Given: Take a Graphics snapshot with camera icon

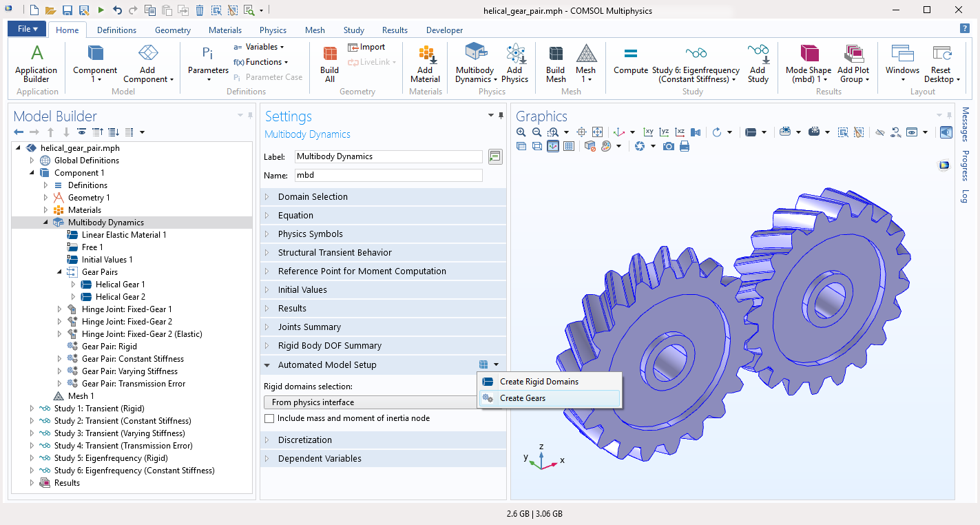Looking at the screenshot, I should (668, 146).
